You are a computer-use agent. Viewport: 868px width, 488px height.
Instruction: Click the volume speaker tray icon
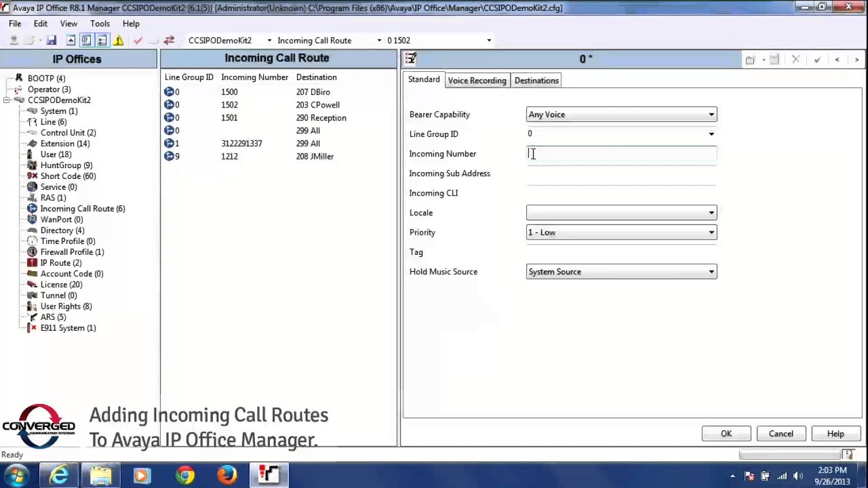point(798,476)
